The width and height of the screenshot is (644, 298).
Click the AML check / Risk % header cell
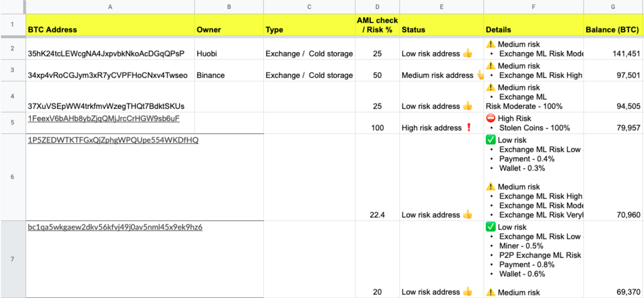377,25
